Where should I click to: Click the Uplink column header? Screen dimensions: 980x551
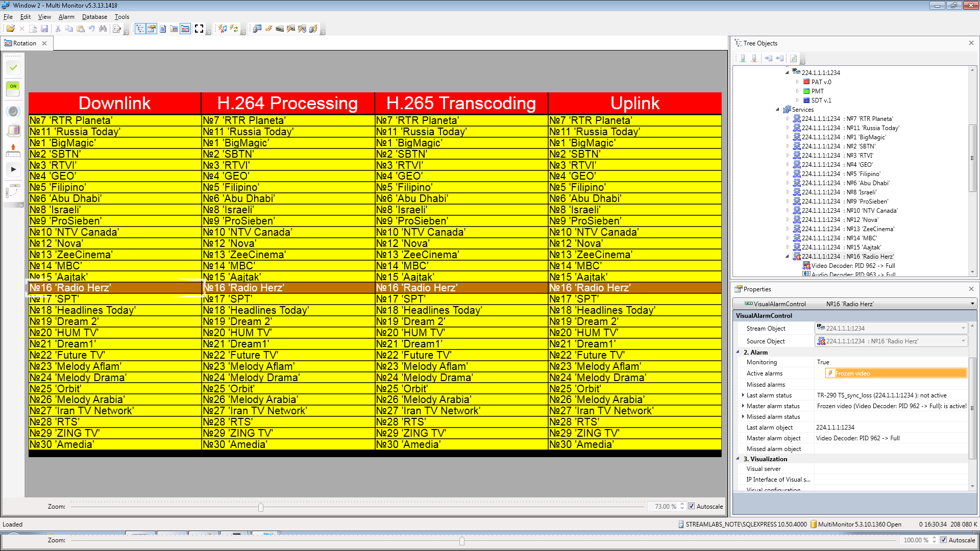(634, 103)
